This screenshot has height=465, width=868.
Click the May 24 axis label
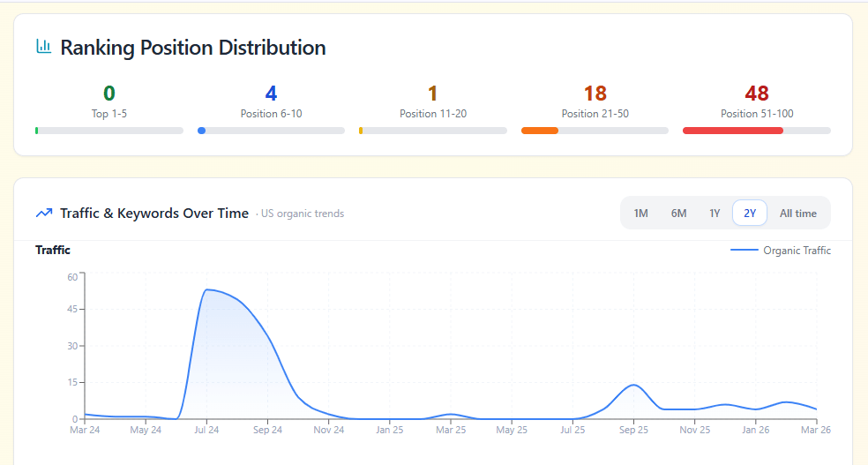click(x=146, y=430)
